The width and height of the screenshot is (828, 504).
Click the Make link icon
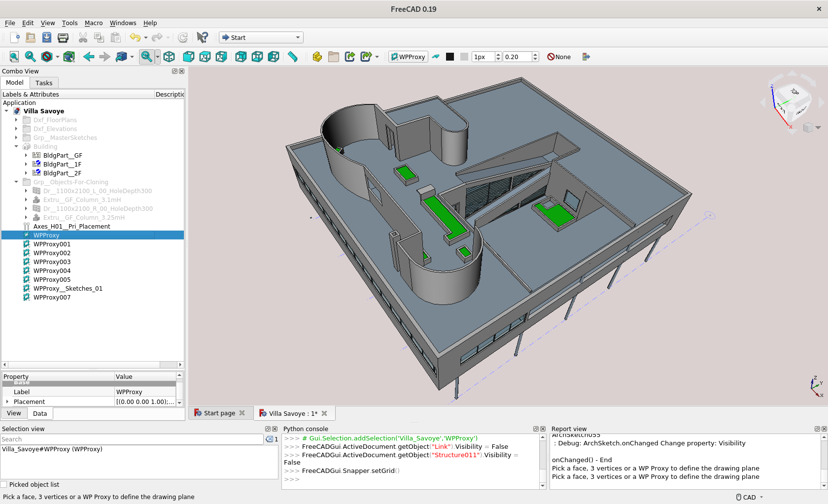pyautogui.click(x=350, y=57)
